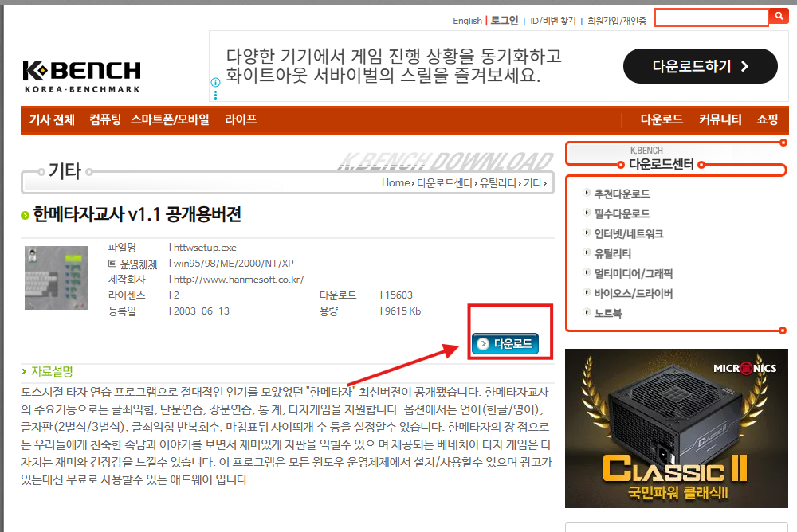
Task: Click the maker URL http://www.hanmesoft.co.kr/
Action: [x=238, y=280]
